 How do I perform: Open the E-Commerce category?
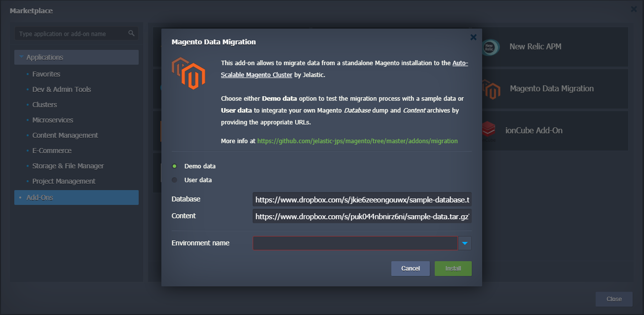pyautogui.click(x=52, y=151)
